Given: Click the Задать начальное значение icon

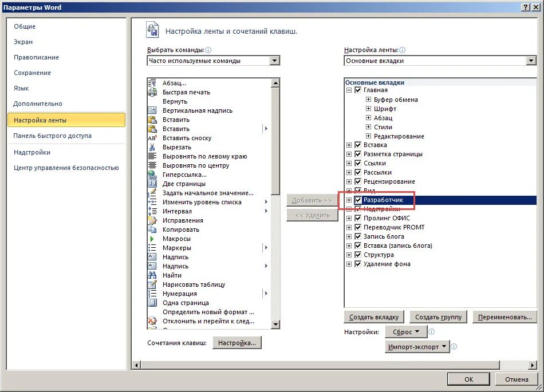Looking at the screenshot, I should coord(152,193).
